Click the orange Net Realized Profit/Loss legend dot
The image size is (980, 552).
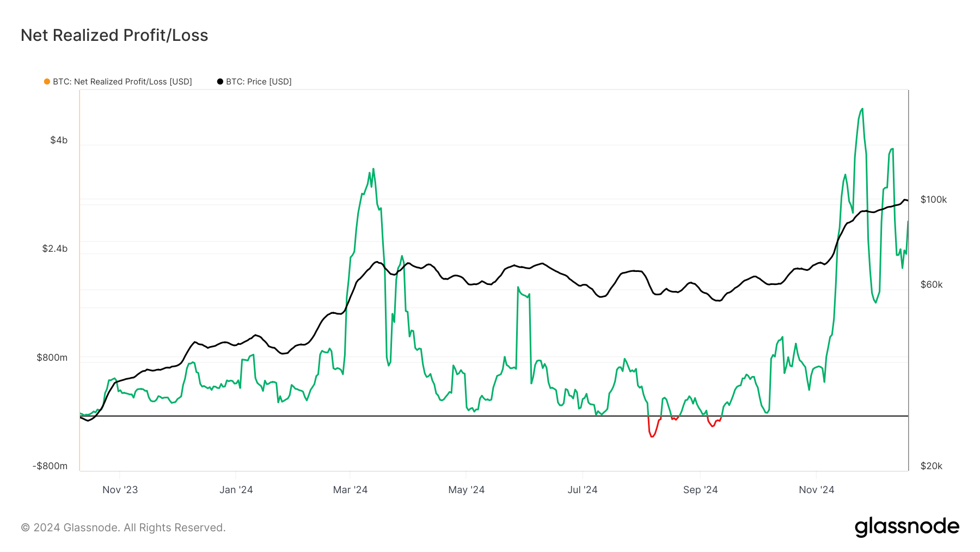[47, 82]
